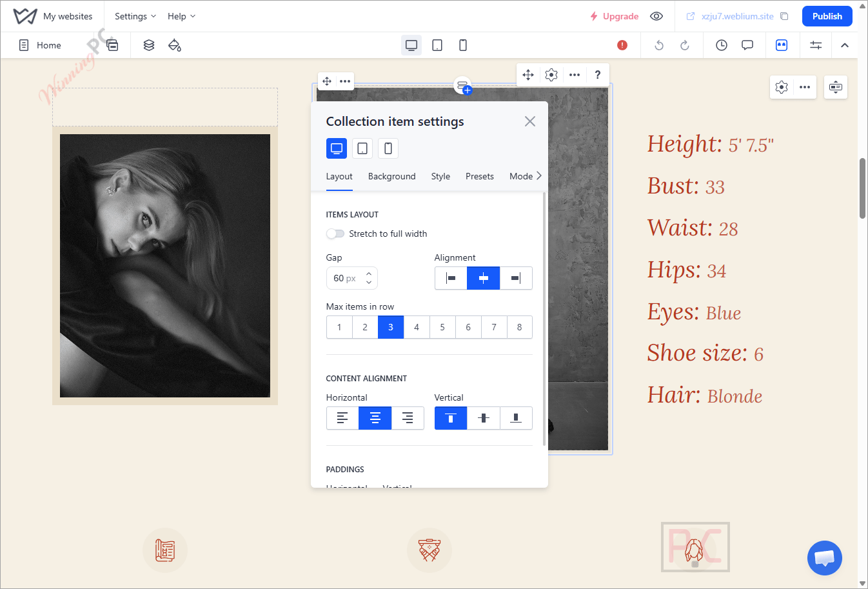Open the layers panel icon
Screen dimensions: 868x589
point(149,45)
